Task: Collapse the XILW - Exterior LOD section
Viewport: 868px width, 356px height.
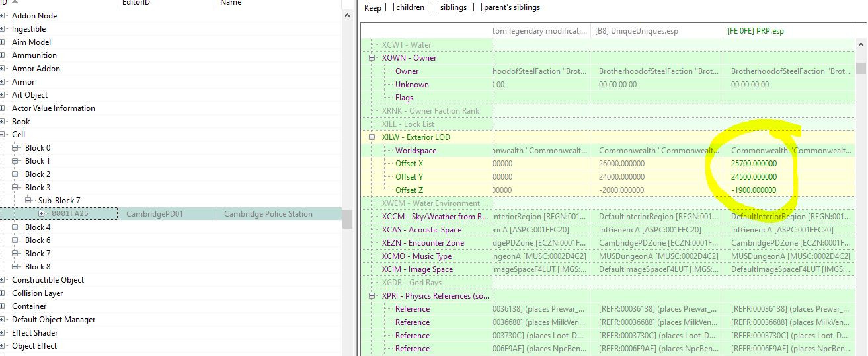Action: click(x=373, y=137)
